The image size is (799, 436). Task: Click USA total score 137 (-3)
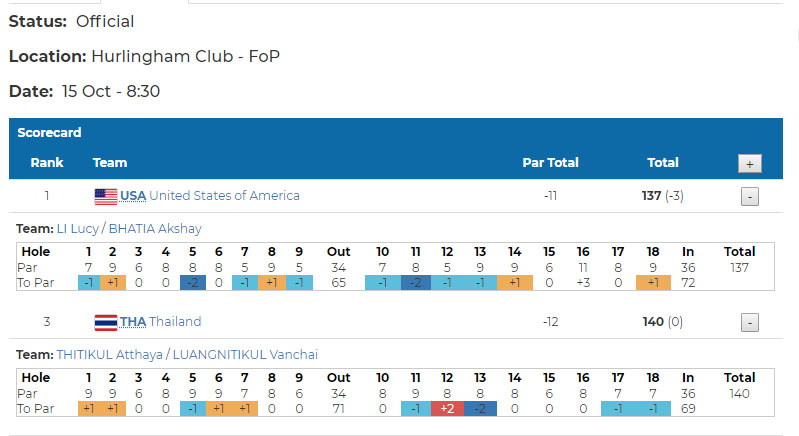point(663,196)
